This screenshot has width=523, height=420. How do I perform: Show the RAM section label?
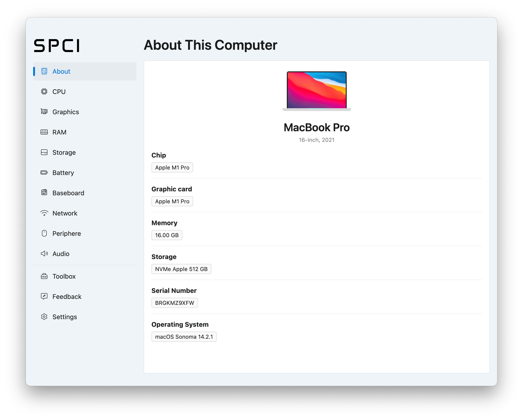pos(59,132)
